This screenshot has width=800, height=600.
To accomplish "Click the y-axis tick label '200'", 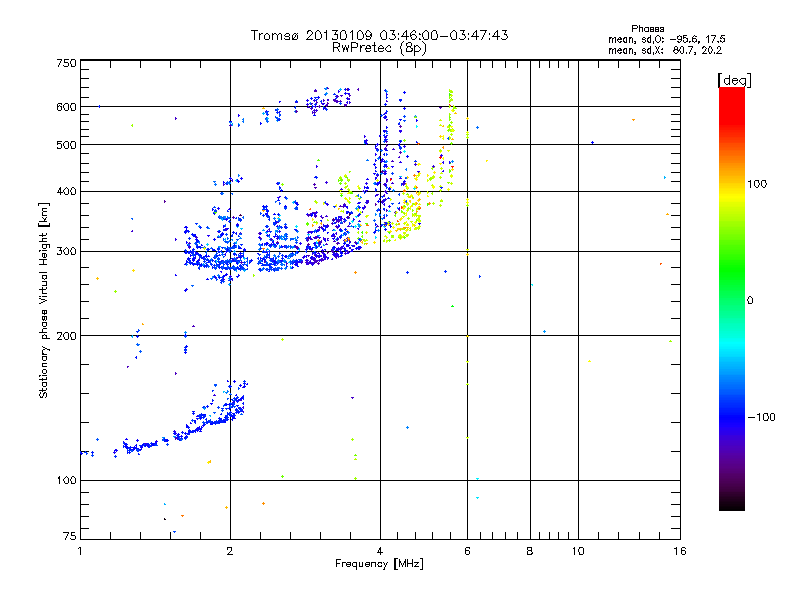I will [66, 336].
